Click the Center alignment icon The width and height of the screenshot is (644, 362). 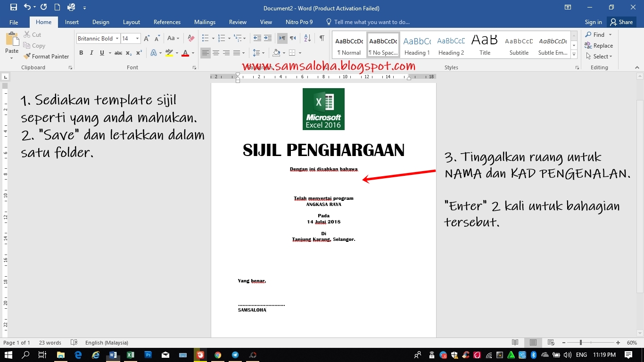(x=216, y=53)
